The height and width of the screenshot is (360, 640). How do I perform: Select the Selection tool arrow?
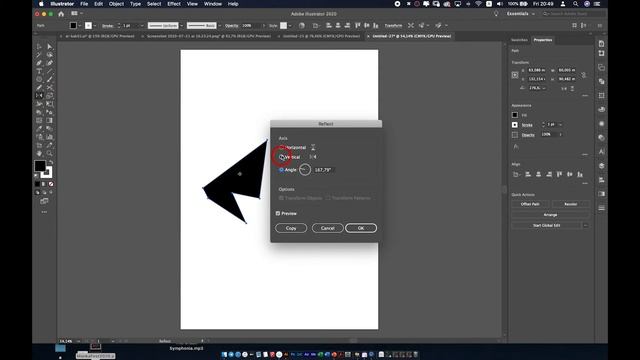pyautogui.click(x=39, y=47)
